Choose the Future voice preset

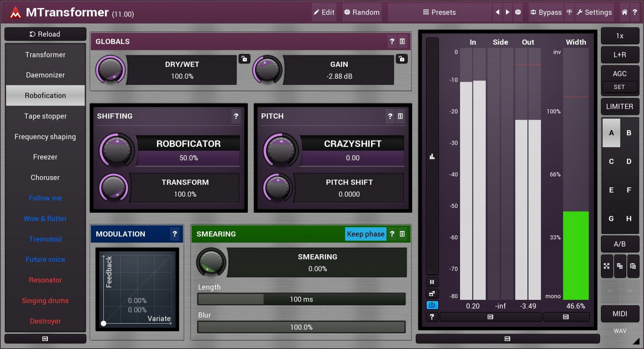coord(45,260)
